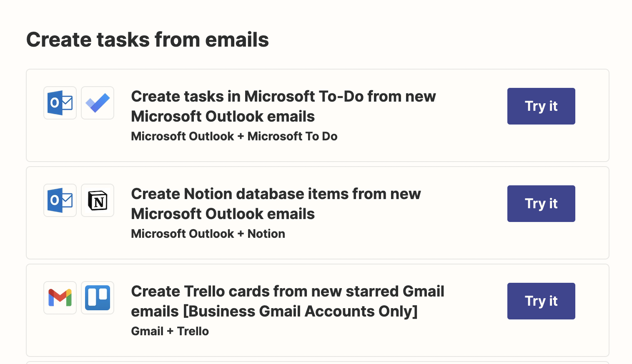The width and height of the screenshot is (632, 364).
Task: Click the Gmail envelope icon
Action: pos(60,298)
